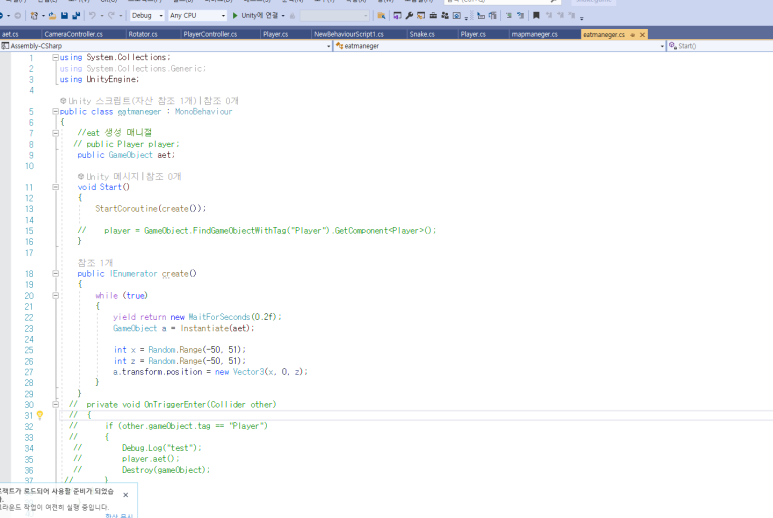The width and height of the screenshot is (773, 518).
Task: Click the decrease indent icon
Action: pyautogui.click(x=481, y=16)
